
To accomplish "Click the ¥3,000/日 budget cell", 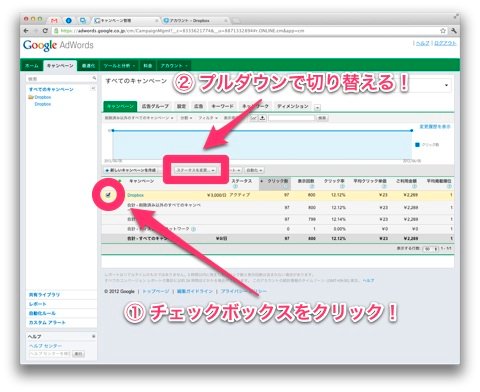I will 216,195.
